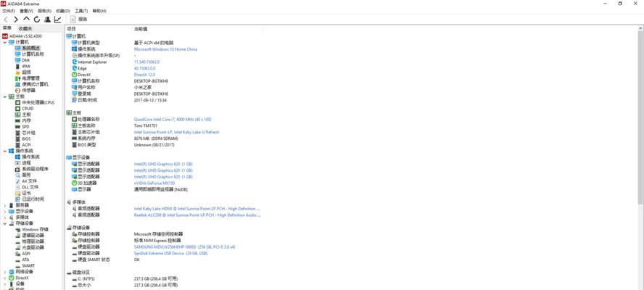Screen dimensions: 644x290
Task: Select AX 文件 in the tree
Action: click(x=29, y=181)
